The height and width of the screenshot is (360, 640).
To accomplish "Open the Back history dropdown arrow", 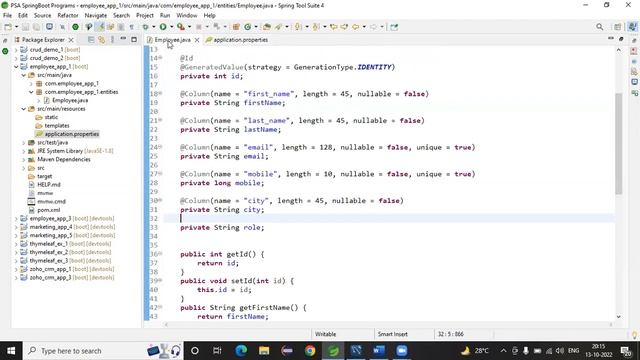I will click(x=364, y=27).
